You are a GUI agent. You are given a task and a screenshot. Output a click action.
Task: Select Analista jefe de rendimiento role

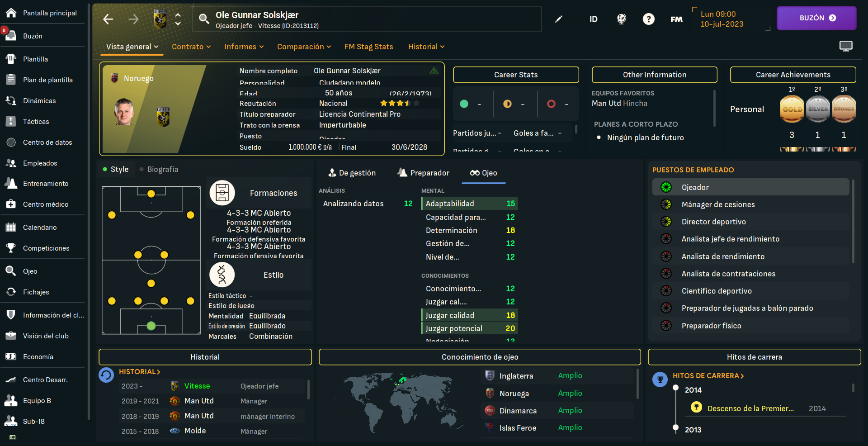(x=750, y=239)
